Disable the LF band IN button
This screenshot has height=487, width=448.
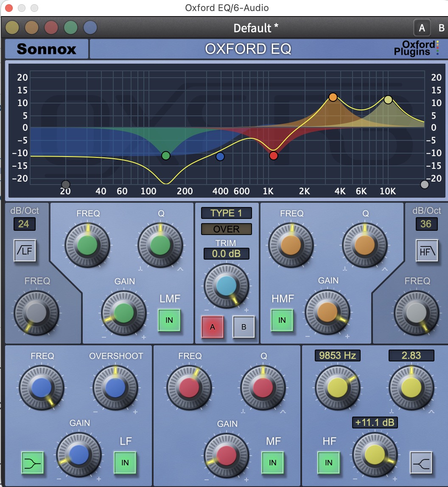pyautogui.click(x=125, y=463)
